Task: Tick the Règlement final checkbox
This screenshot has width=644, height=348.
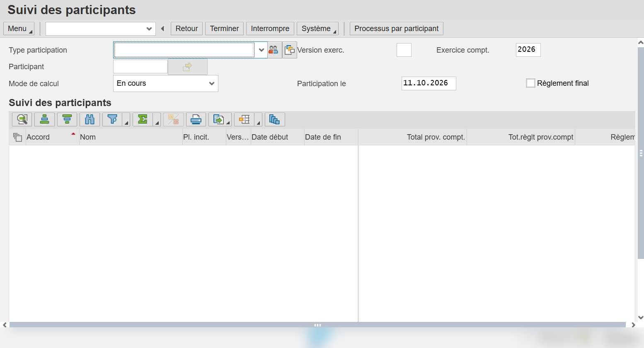Action: [530, 83]
